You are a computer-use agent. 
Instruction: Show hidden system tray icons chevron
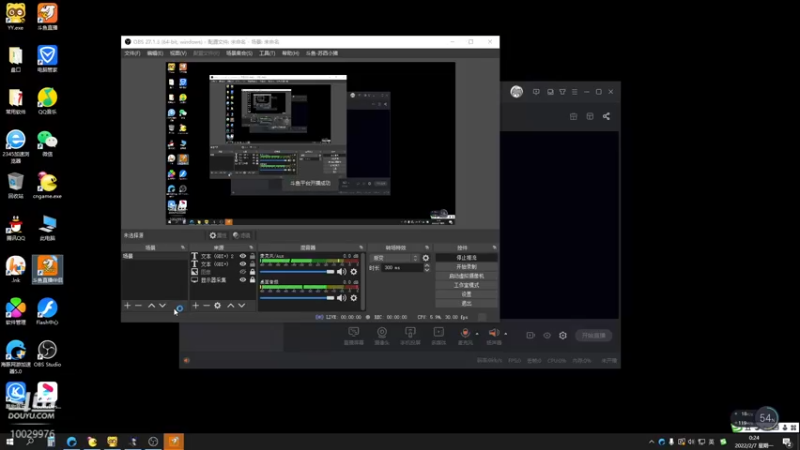pos(652,442)
